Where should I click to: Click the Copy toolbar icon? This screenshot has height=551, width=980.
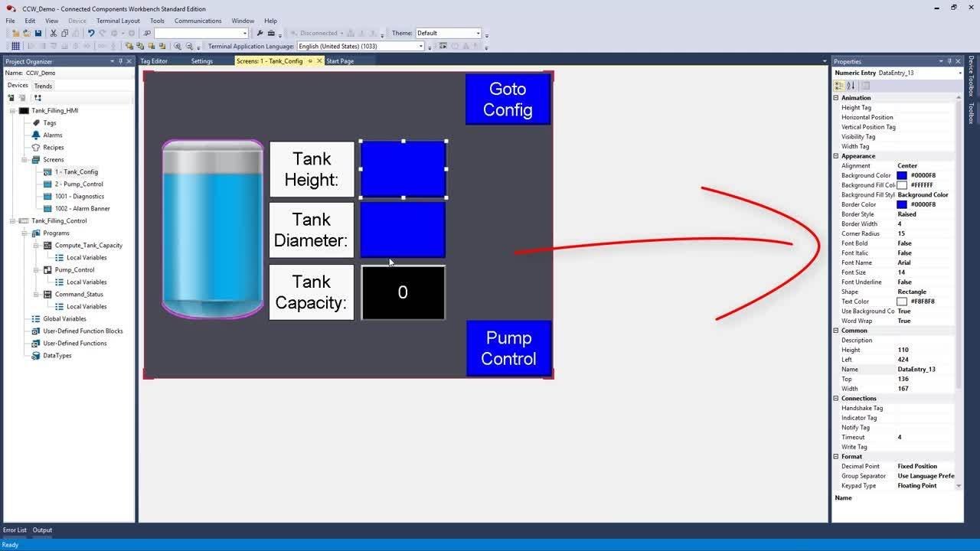64,33
